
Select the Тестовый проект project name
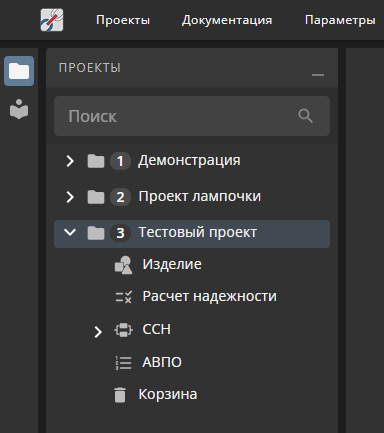[x=198, y=232]
